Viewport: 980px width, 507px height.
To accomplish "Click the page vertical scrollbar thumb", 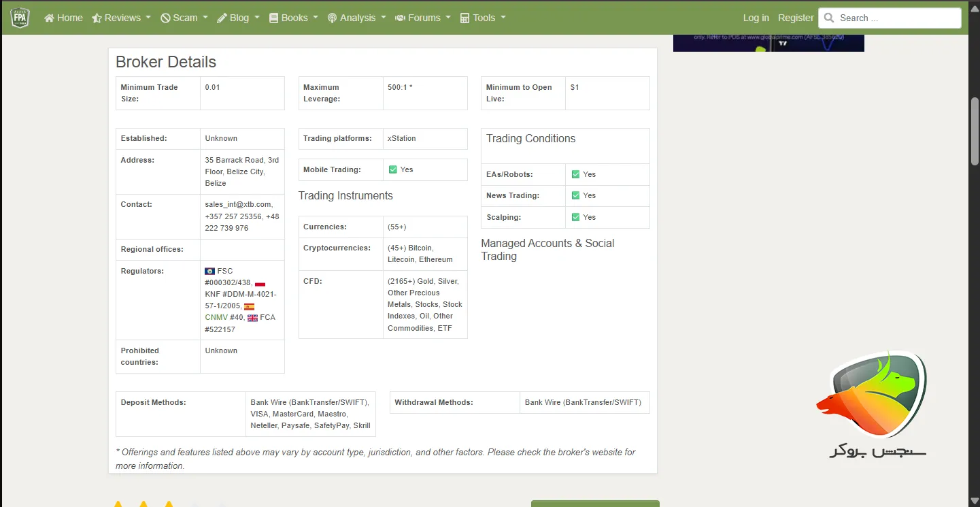I will pyautogui.click(x=974, y=131).
